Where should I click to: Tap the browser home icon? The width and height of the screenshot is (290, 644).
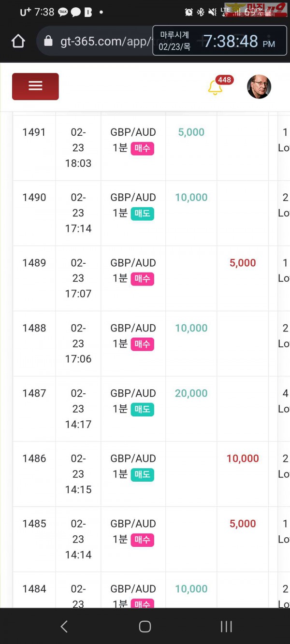[x=18, y=41]
